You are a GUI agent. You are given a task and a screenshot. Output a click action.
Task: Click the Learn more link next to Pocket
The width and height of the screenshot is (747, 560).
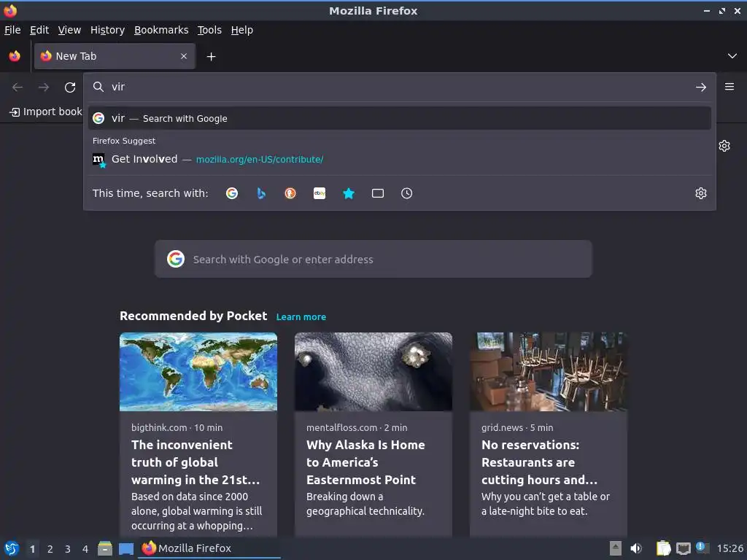(x=301, y=316)
